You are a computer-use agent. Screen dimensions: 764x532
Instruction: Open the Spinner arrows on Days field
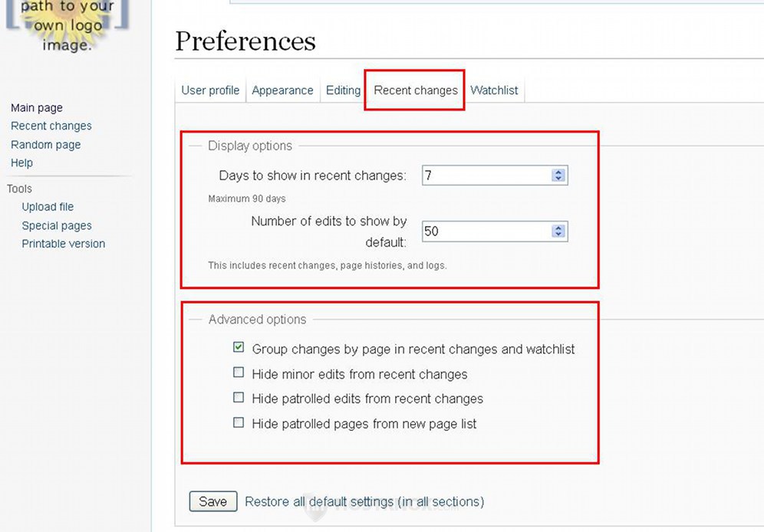tap(558, 176)
